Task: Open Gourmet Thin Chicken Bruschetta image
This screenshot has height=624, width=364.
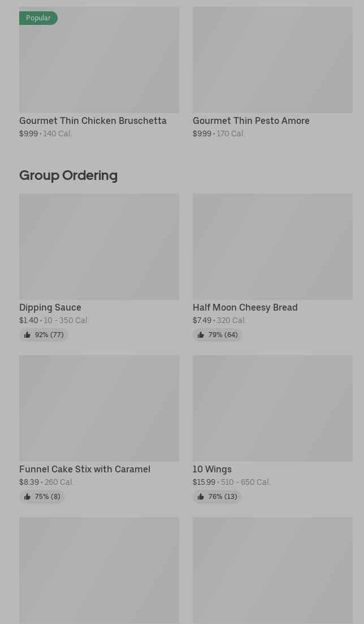Action: 99,59
